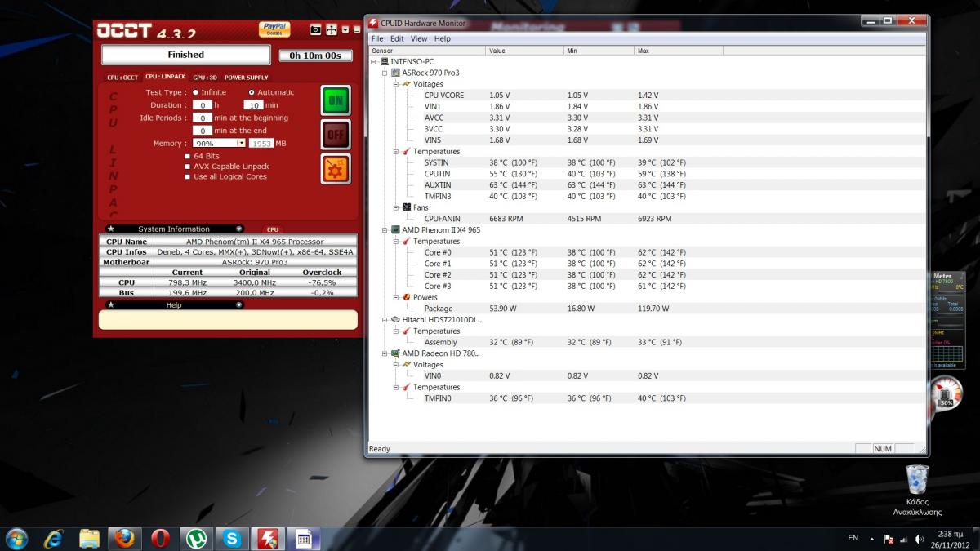The image size is (980, 551).
Task: Click the Sensor column header
Action: point(427,51)
